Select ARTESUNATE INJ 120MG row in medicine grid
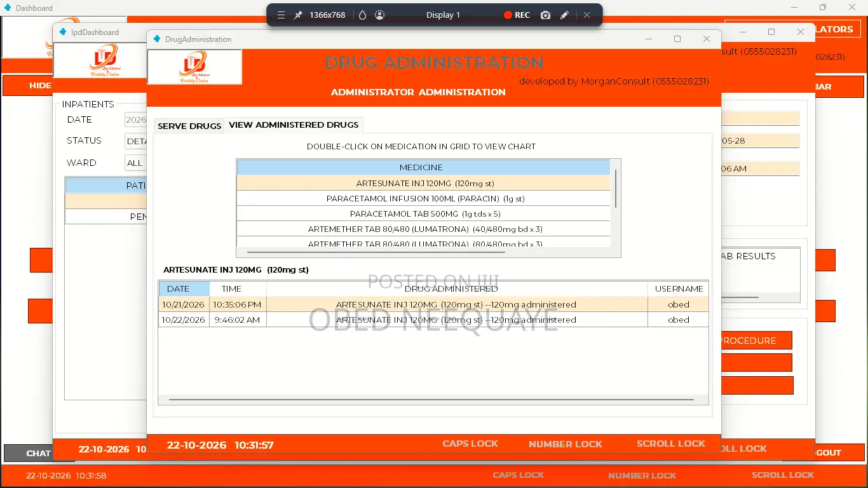 [x=423, y=183]
